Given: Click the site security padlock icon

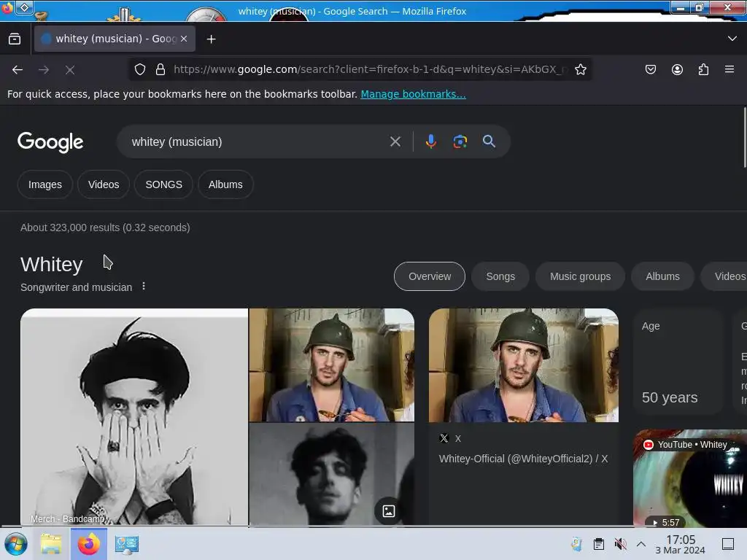Looking at the screenshot, I should coord(160,69).
